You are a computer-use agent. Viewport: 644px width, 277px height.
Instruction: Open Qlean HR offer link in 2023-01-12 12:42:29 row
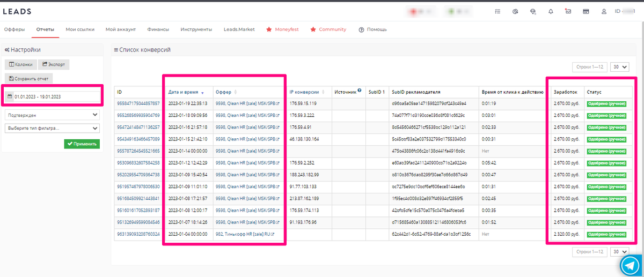pyautogui.click(x=245, y=162)
